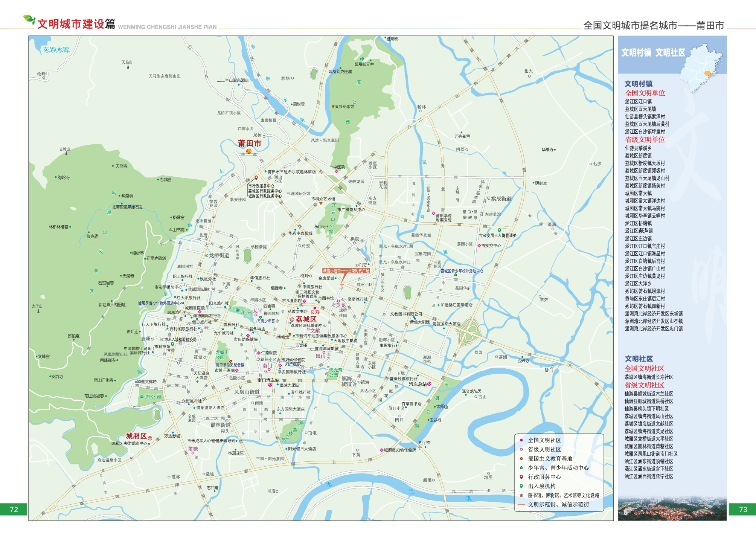Image resolution: width=756 pixels, height=545 pixels.
Task: Click the 万达影城 label
Action: 172,436
